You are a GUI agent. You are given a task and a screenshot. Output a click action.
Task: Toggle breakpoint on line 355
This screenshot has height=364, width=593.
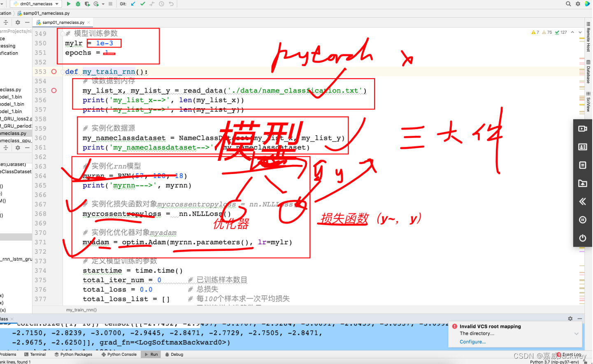pos(54,90)
